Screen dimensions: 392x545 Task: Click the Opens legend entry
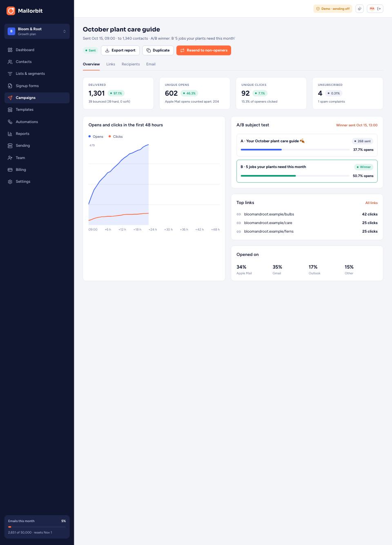(96, 137)
